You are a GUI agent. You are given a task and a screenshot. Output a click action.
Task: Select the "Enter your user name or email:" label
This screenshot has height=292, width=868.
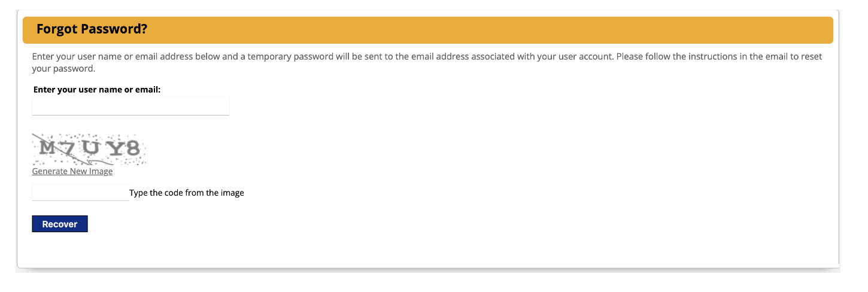coord(97,90)
